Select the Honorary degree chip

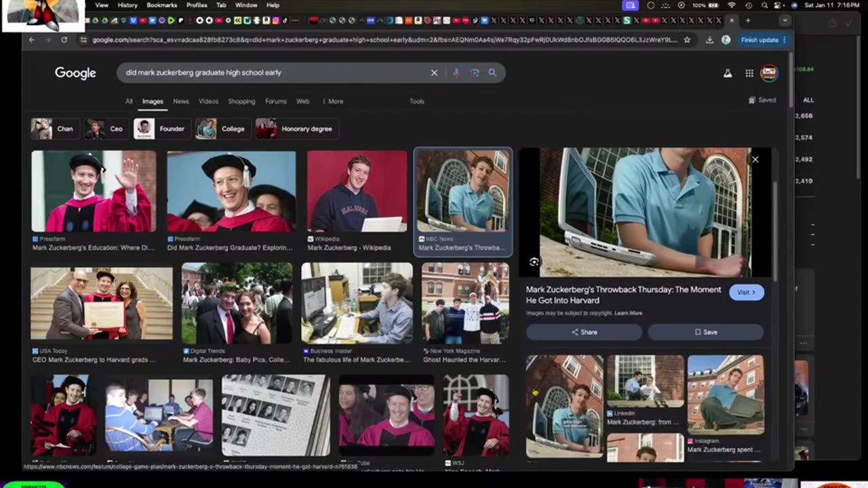(x=296, y=129)
